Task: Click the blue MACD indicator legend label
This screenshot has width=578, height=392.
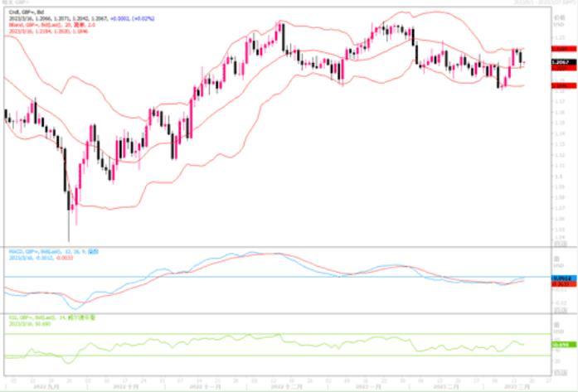Action: click(54, 252)
